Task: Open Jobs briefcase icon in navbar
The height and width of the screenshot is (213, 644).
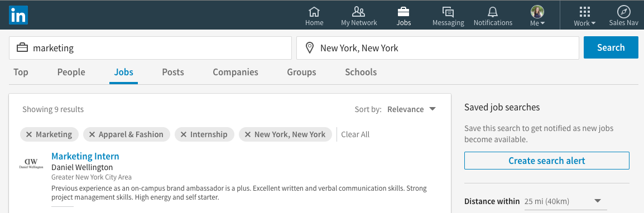Action: tap(403, 11)
